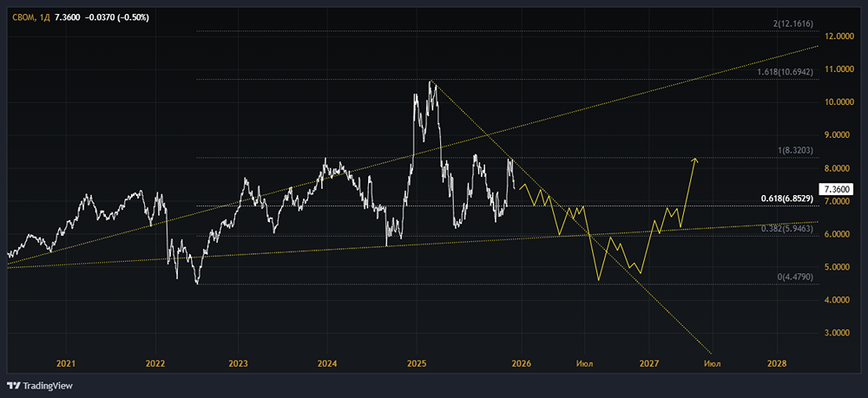Click the 1Д timeframe label
The image size is (868, 398).
point(45,18)
